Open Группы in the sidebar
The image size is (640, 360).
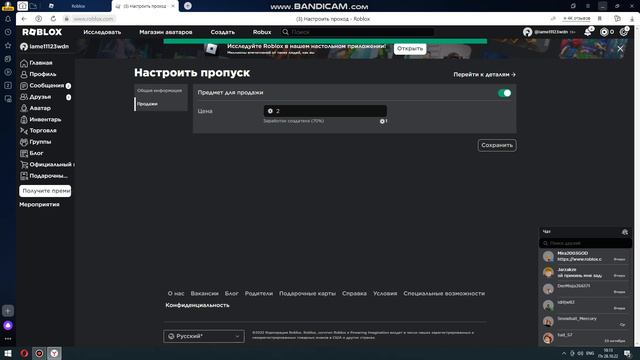point(40,142)
